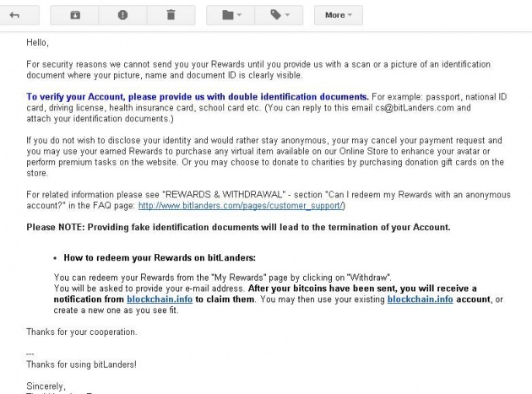Expand the More actions menu
The width and height of the screenshot is (532, 394).
coord(339,15)
